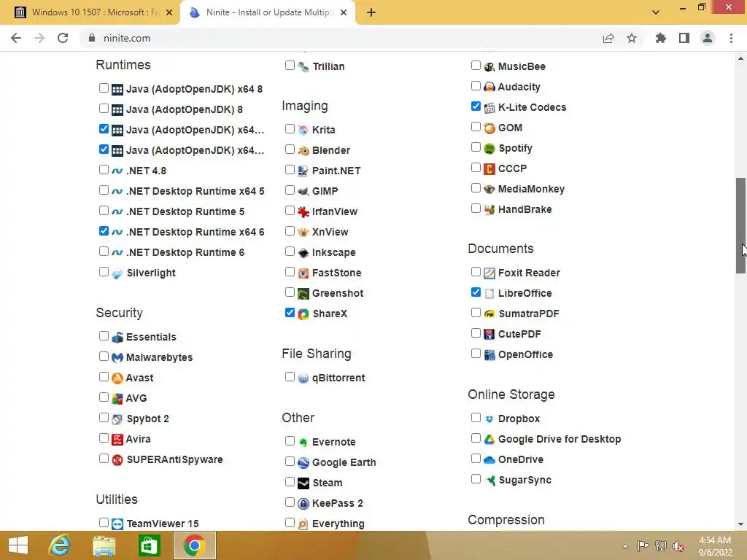This screenshot has width=747, height=560.
Task: Click the IrfanView red icon
Action: [x=303, y=212]
